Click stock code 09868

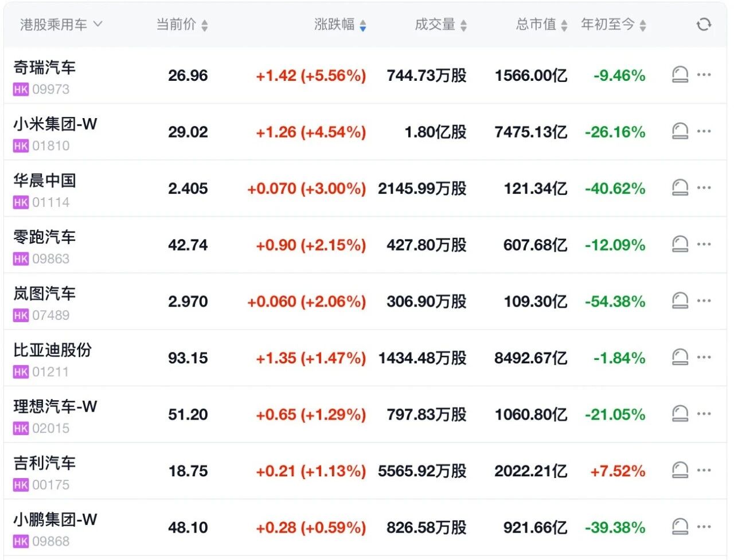coord(51,541)
